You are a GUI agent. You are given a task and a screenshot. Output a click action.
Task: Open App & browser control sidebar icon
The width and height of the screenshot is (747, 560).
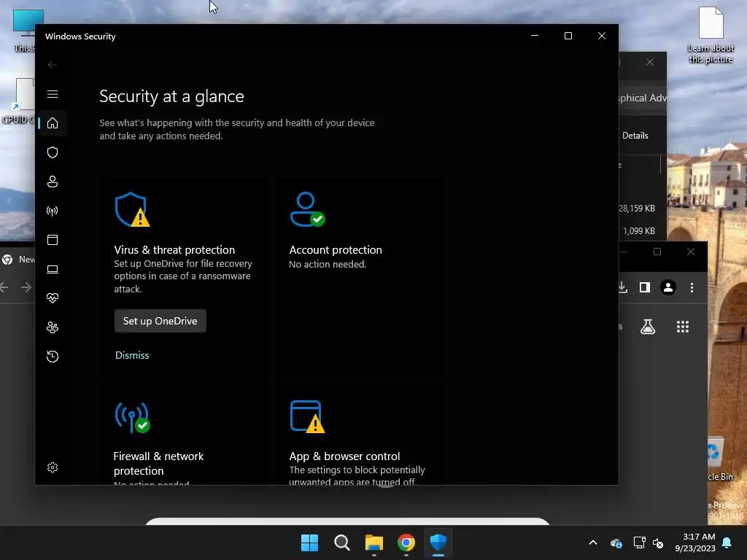click(x=53, y=239)
